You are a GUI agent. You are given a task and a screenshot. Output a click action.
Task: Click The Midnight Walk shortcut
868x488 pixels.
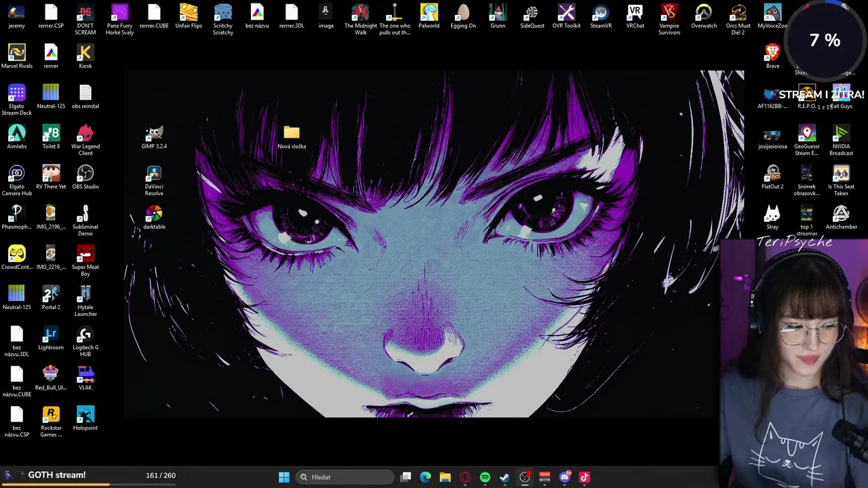click(x=360, y=19)
